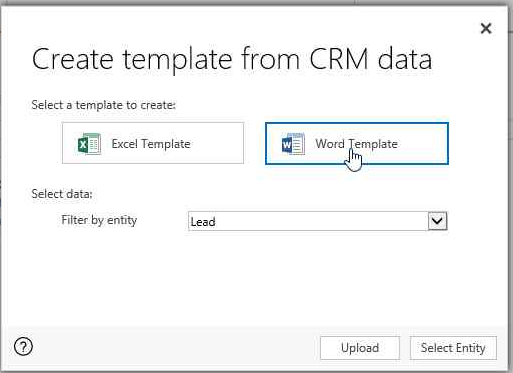Click the blank white area below the entity filter
Screen dimensions: 513x373
click(x=253, y=280)
